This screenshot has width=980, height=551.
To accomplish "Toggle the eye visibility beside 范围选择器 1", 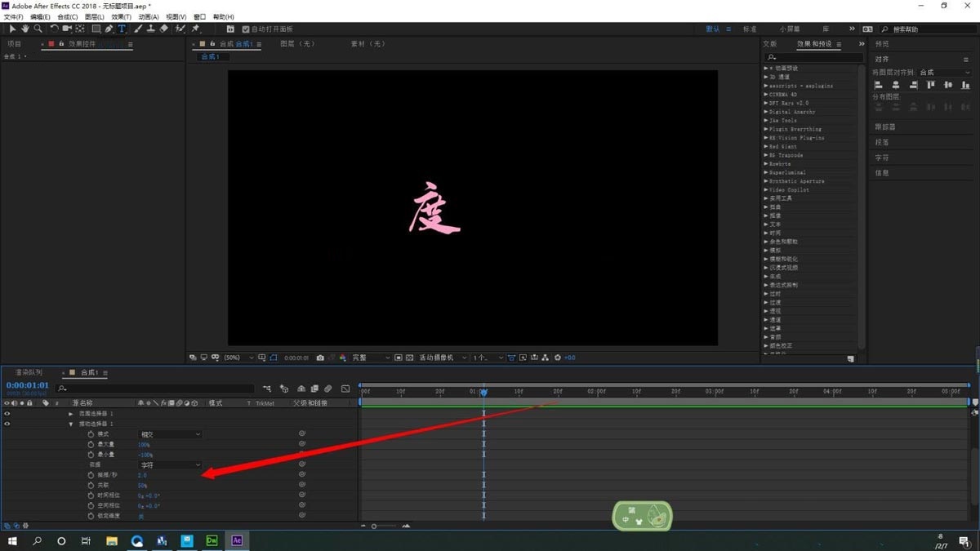I will point(6,413).
